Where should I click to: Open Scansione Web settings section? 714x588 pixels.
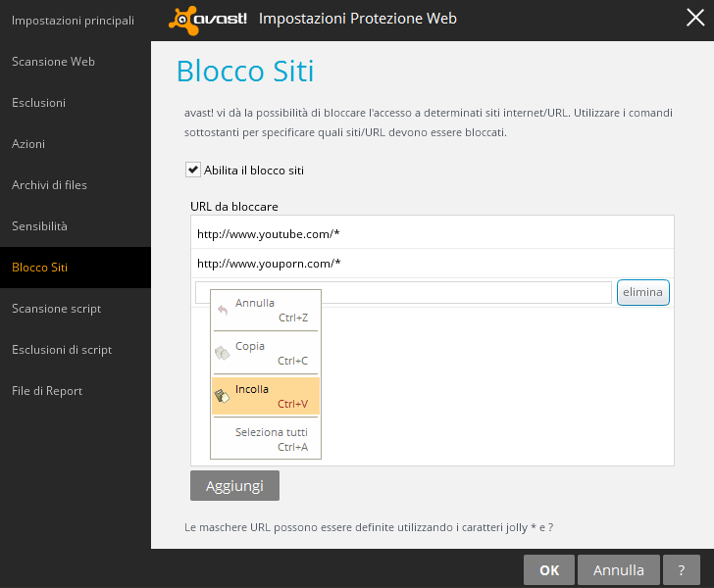[53, 62]
